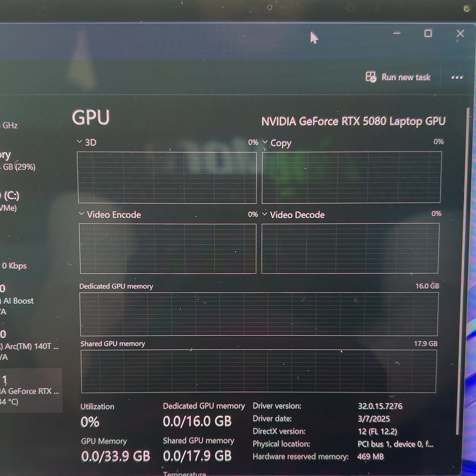
Task: Click the GPU heading text
Action: 91,117
